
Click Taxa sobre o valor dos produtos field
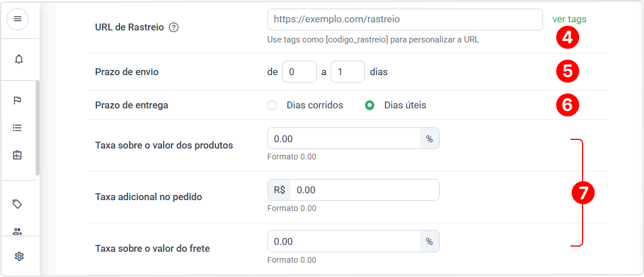(344, 139)
